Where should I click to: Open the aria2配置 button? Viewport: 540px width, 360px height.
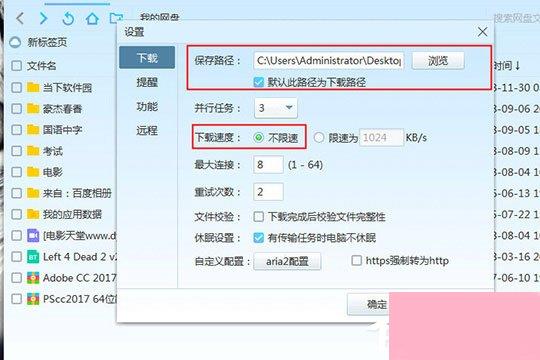(287, 261)
